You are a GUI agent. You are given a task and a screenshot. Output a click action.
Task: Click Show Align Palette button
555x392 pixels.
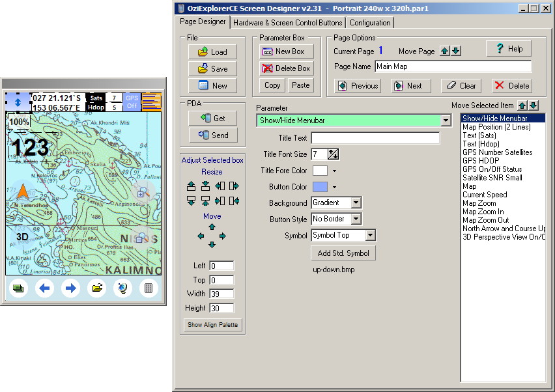(213, 325)
